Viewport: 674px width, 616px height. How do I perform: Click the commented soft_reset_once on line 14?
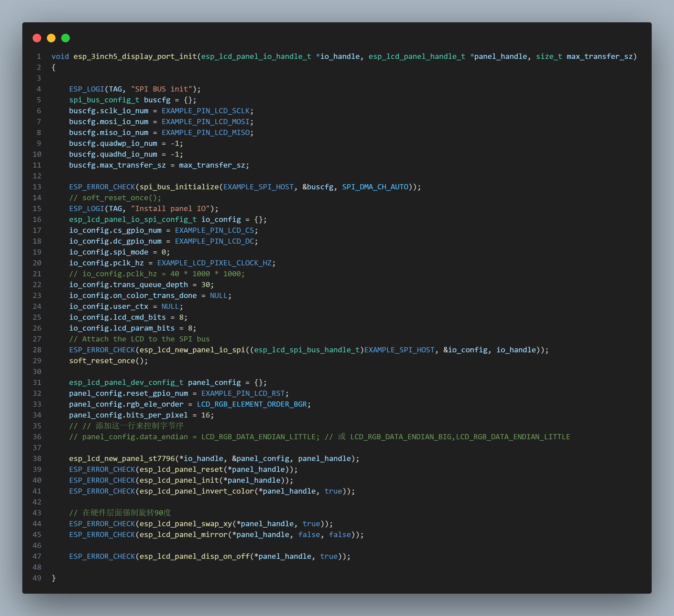tap(115, 198)
